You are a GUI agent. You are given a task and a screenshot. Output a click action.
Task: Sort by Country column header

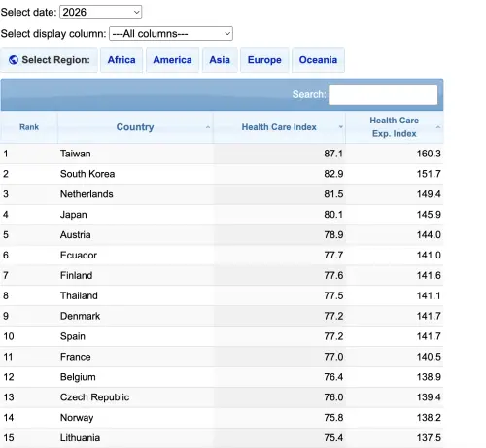tap(135, 127)
